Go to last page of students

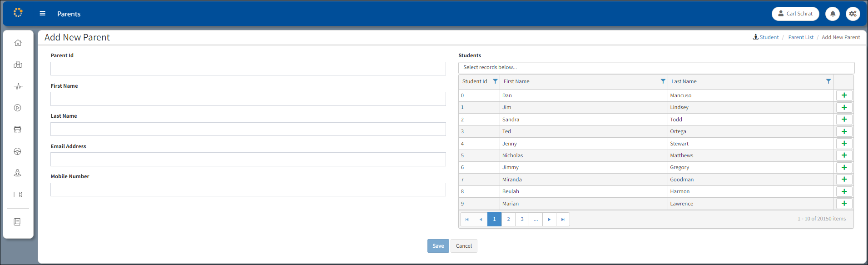(563, 219)
